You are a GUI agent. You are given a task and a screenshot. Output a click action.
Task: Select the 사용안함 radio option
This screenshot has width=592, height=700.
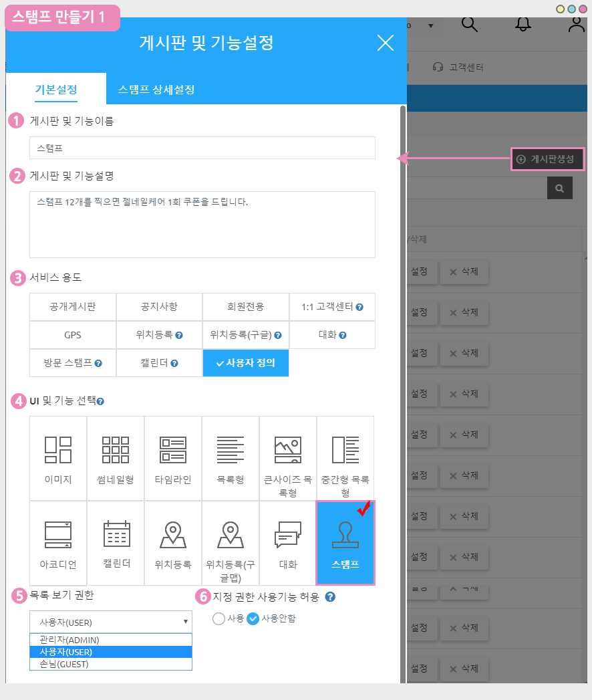(253, 618)
